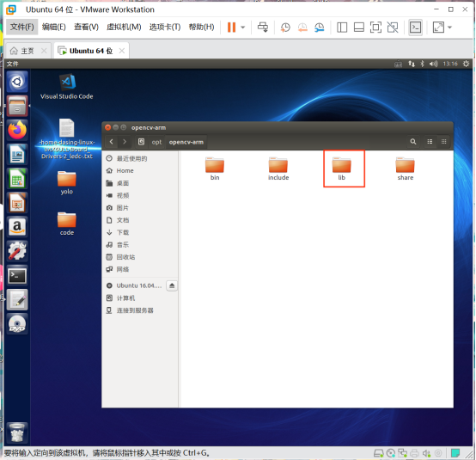Open the text editor from the launcher
476x460 pixels.
tap(17, 300)
